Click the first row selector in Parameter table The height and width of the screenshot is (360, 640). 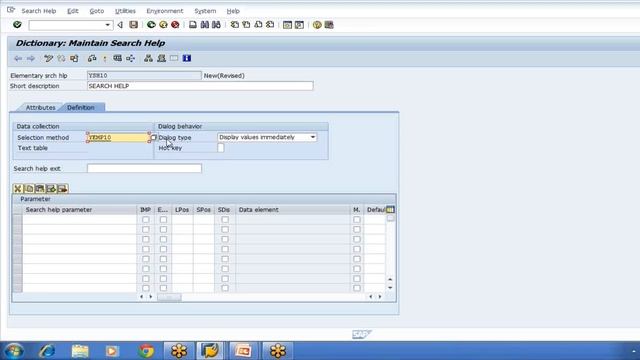coord(17,220)
